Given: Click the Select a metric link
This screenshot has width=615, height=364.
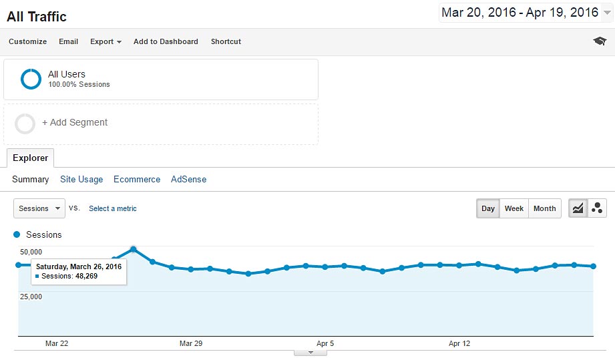Looking at the screenshot, I should point(113,208).
